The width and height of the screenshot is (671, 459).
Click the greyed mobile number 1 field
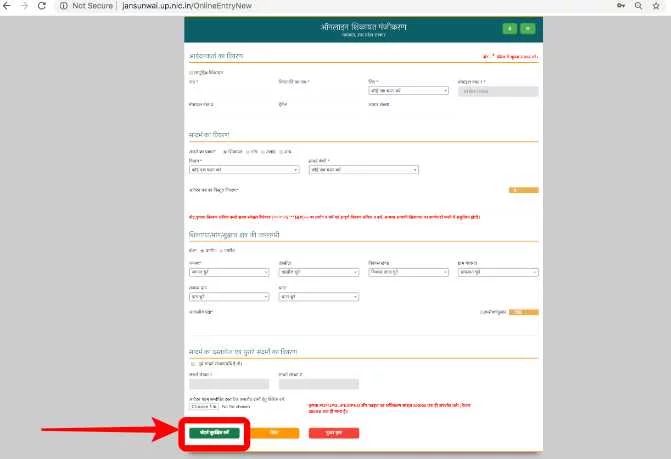[x=498, y=91]
